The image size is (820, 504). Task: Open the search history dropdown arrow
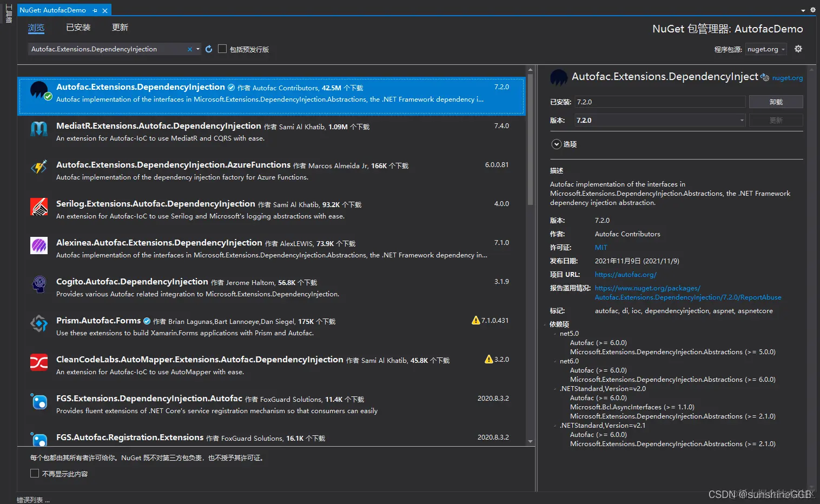198,49
